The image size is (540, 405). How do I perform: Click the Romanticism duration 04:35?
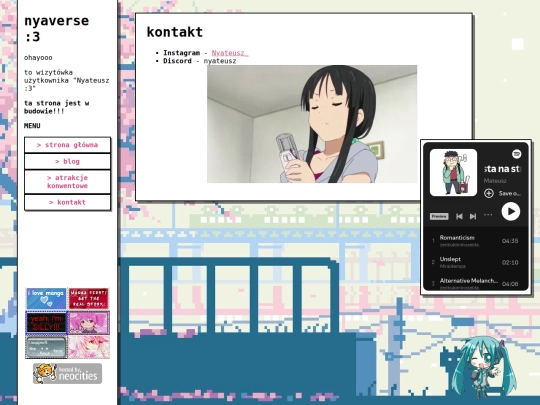(x=510, y=241)
